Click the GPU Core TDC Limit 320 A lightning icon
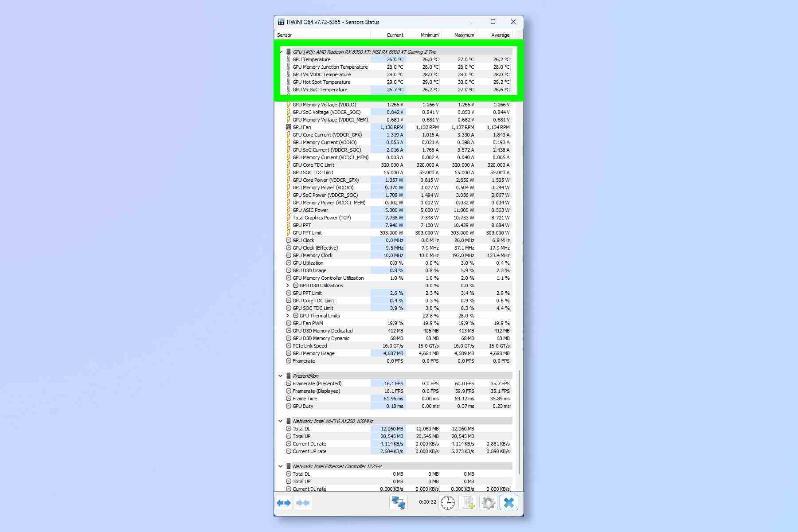The image size is (798, 532). pos(289,165)
